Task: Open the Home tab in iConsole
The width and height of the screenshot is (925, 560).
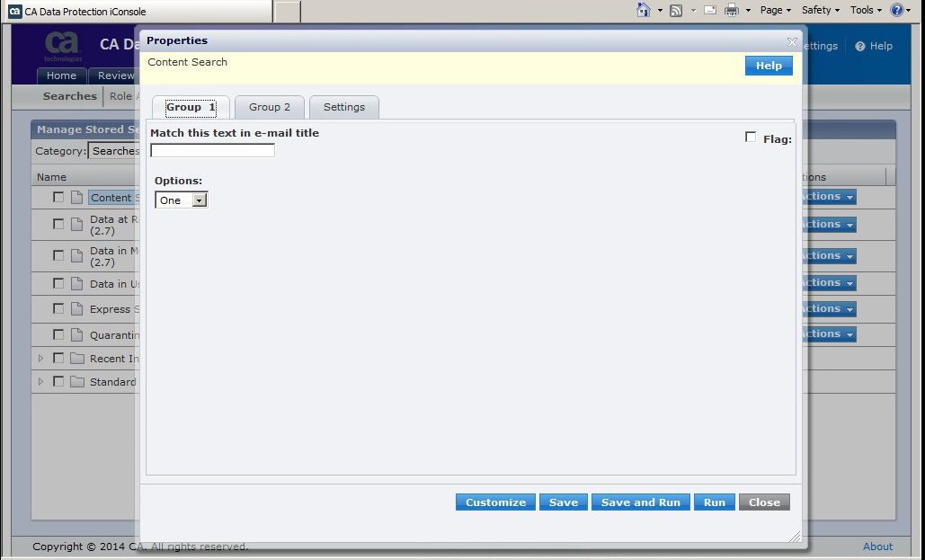Action: click(x=61, y=76)
